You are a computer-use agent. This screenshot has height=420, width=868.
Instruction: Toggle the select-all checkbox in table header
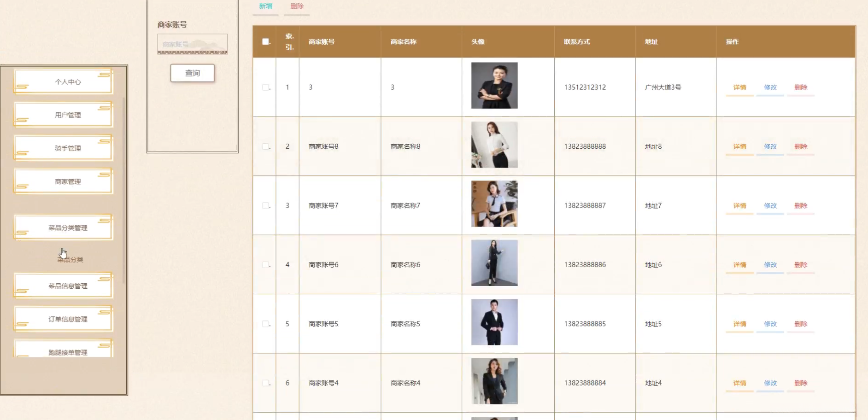coord(265,41)
